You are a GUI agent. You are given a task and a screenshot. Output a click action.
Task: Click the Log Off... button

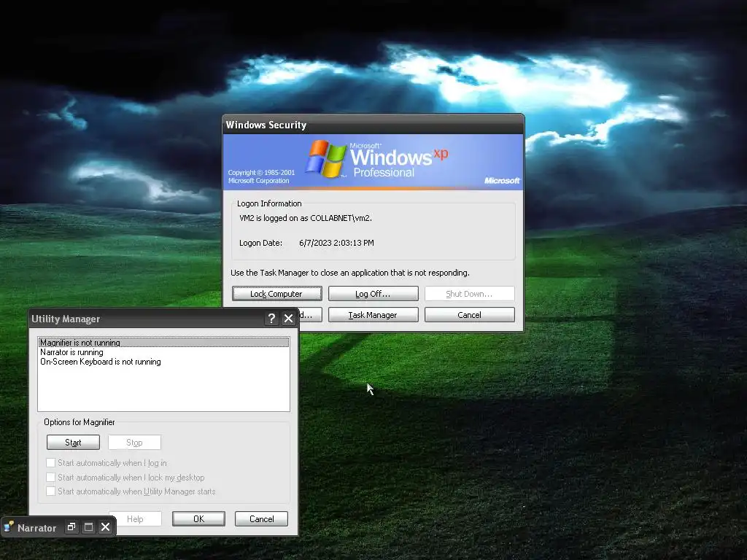[373, 294]
